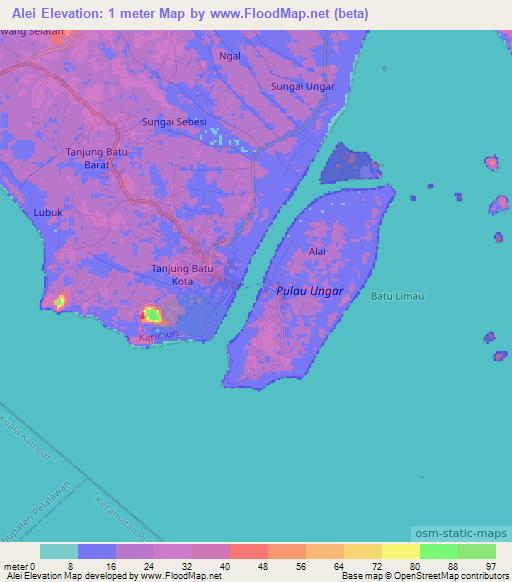
Task: Click the 'Kabupaten Pelalawan' boundary label
Action: pyautogui.click(x=35, y=512)
